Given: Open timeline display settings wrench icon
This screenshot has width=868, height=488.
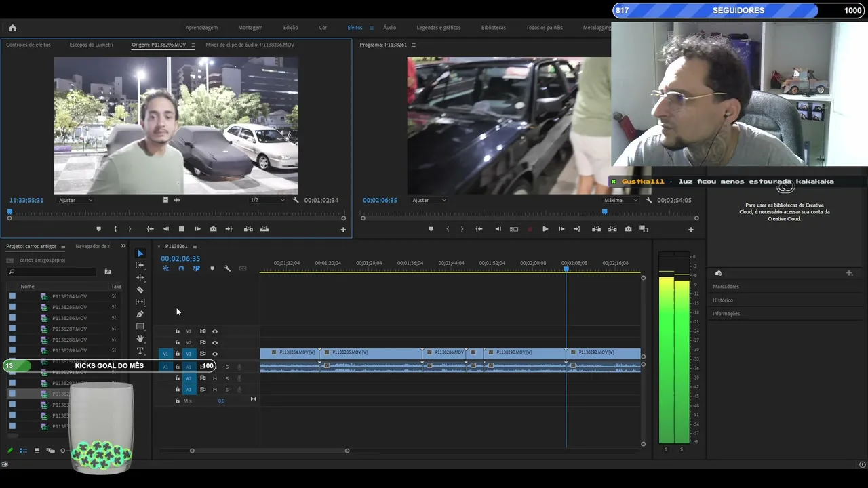Looking at the screenshot, I should [227, 268].
